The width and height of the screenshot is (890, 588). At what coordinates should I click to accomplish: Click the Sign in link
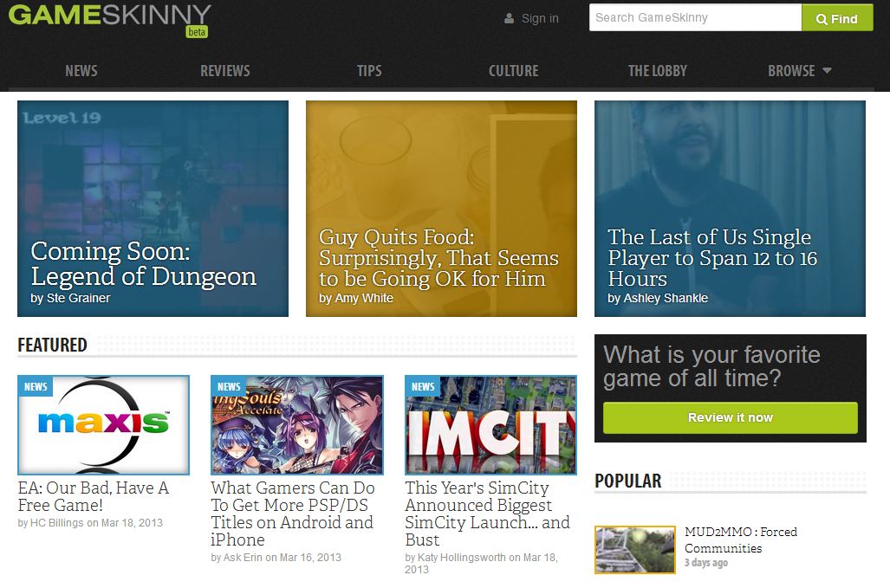click(540, 19)
